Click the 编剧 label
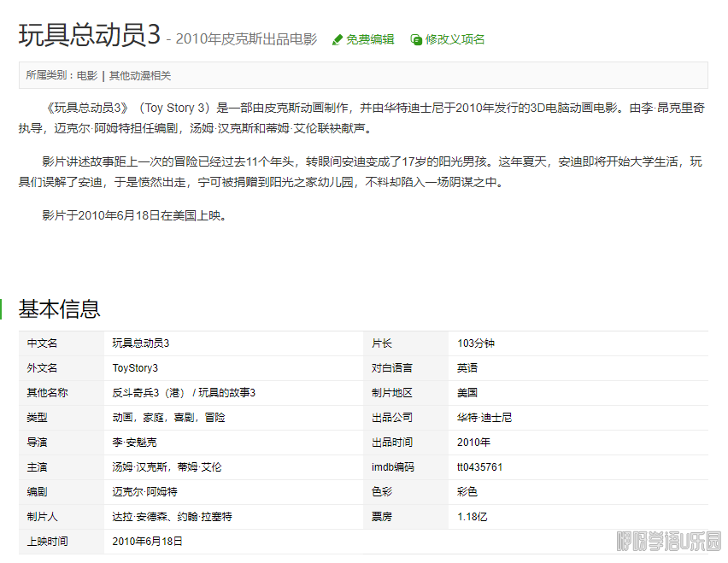The image size is (728, 563). 37,492
